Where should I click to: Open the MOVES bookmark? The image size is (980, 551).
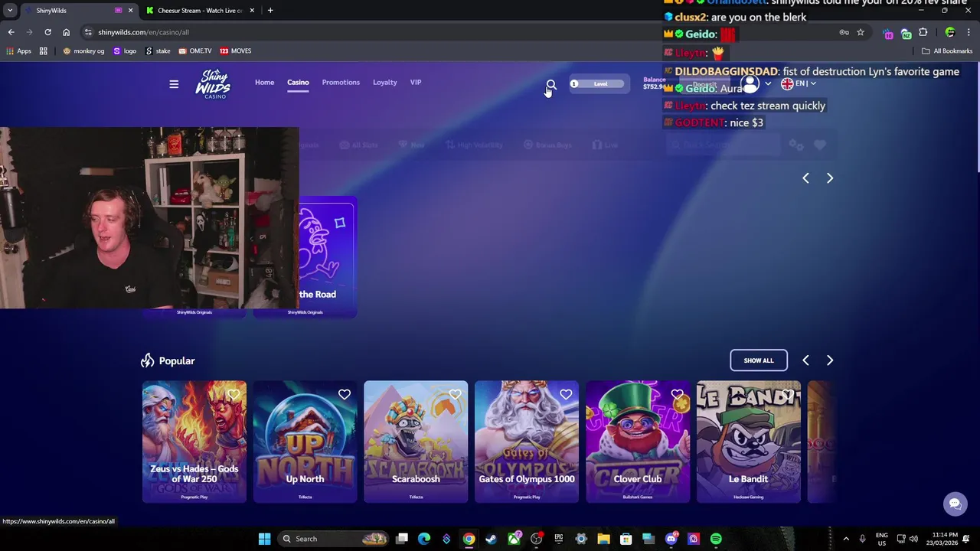(x=236, y=51)
